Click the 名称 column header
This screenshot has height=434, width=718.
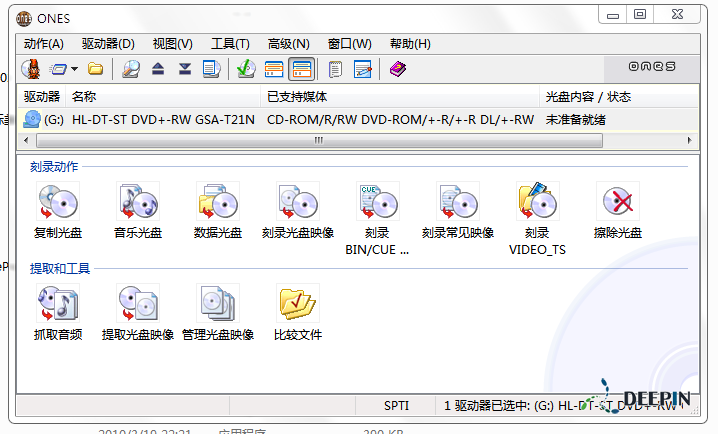pyautogui.click(x=84, y=97)
